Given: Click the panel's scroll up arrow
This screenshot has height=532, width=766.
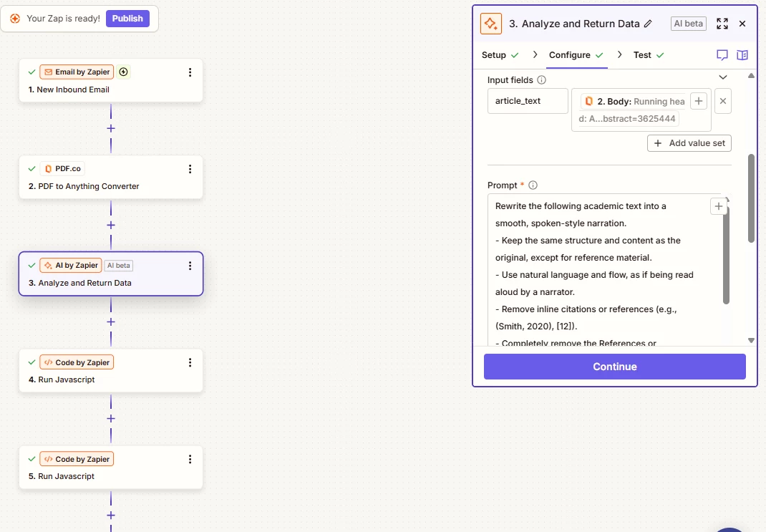Looking at the screenshot, I should pyautogui.click(x=752, y=76).
